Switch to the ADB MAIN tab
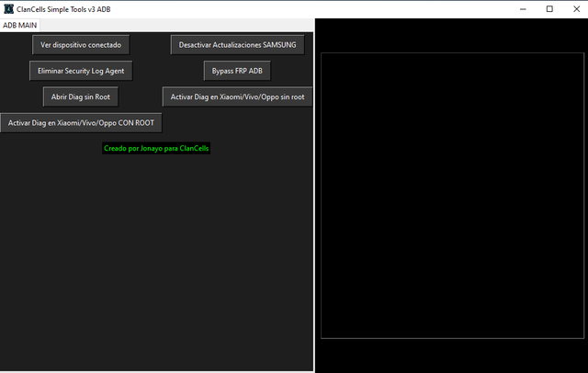The width and height of the screenshot is (588, 373). tap(20, 25)
